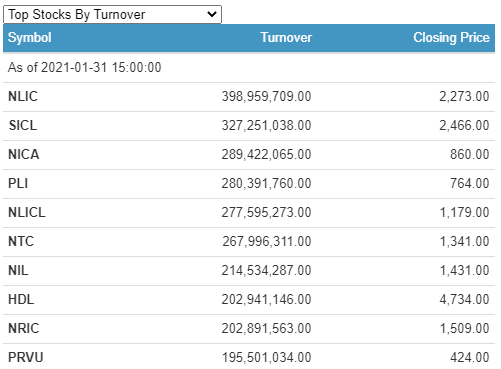Select the HDL stock symbol
The width and height of the screenshot is (501, 369).
(21, 299)
